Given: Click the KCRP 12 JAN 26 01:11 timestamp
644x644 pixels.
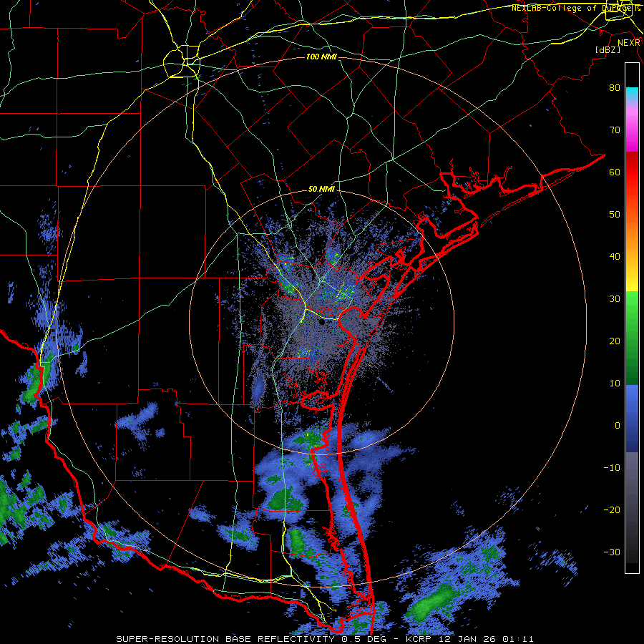Looking at the screenshot, I should pyautogui.click(x=470, y=639).
